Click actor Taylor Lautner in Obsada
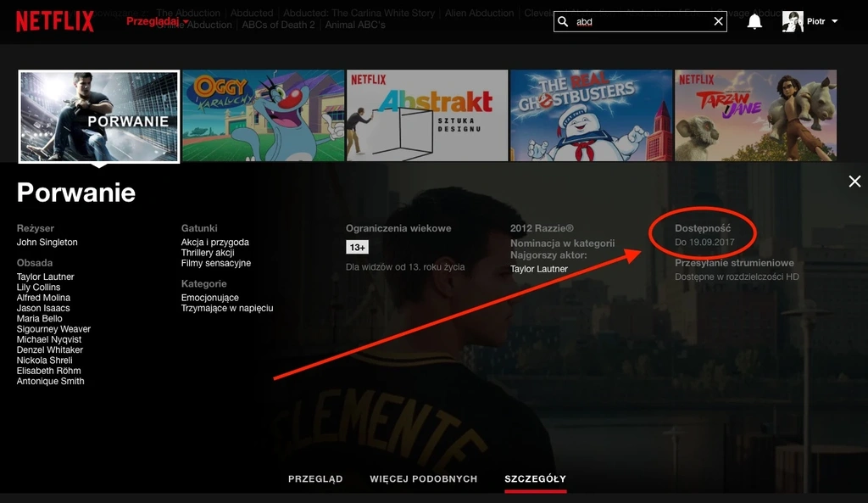Image resolution: width=868 pixels, height=503 pixels. (x=46, y=277)
